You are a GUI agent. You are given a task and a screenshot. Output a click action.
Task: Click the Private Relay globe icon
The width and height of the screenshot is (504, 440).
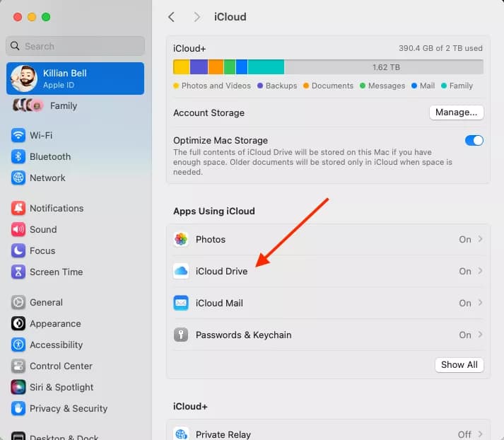coord(181,434)
